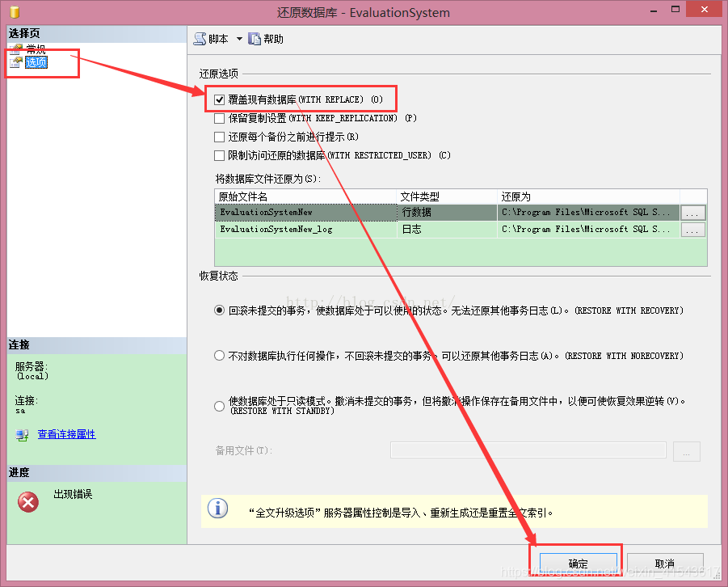Enable 保留复制设置 KEEP_REPLICATION checkbox
The width and height of the screenshot is (728, 587).
pos(219,118)
